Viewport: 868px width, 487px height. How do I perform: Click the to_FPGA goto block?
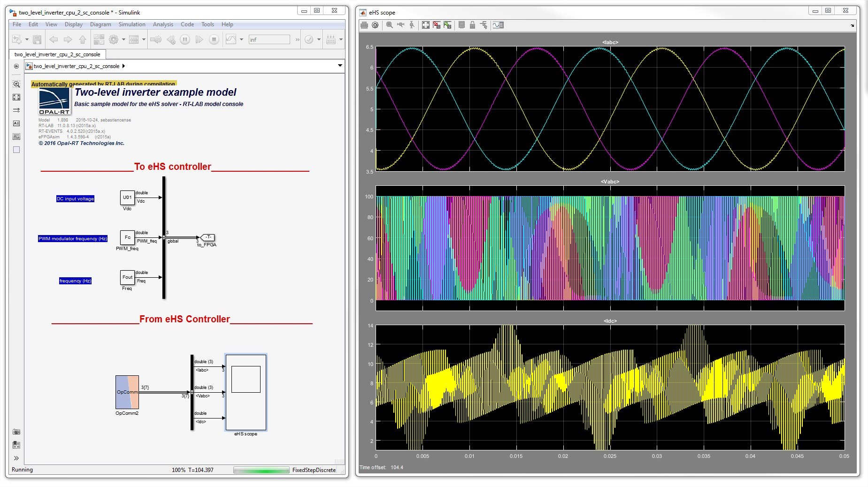pos(207,237)
